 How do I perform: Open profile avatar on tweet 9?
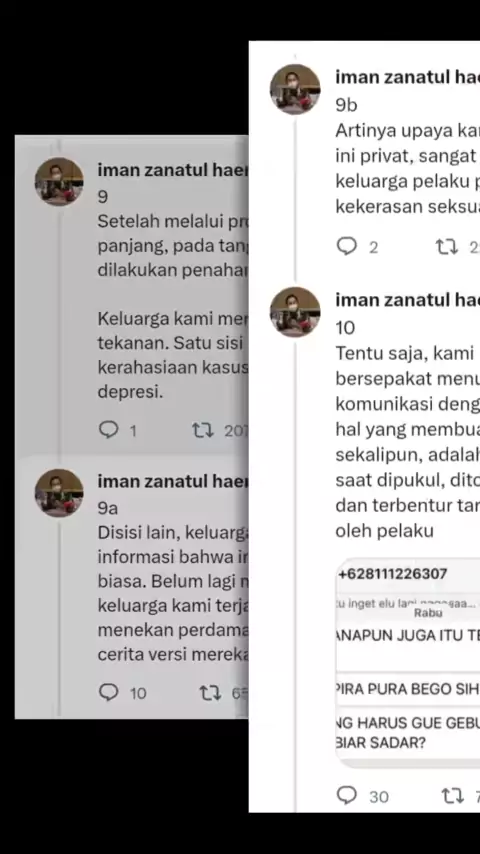click(59, 181)
